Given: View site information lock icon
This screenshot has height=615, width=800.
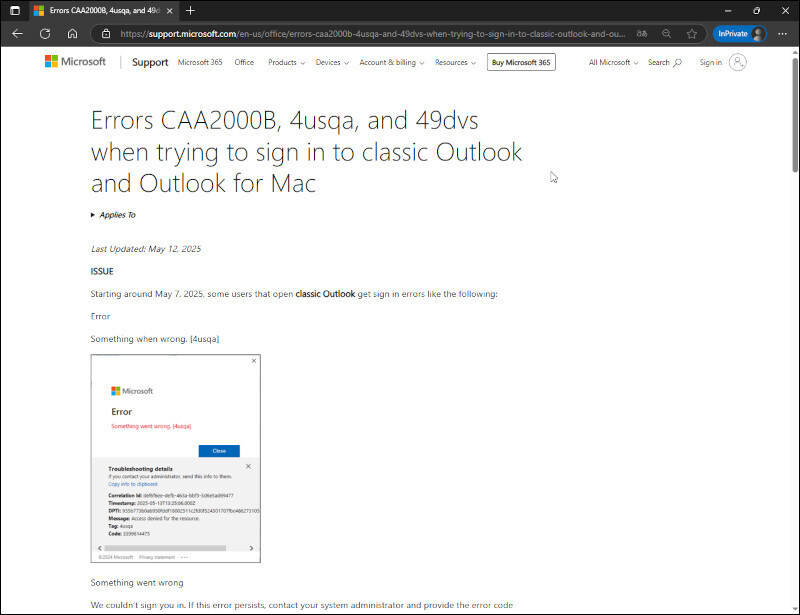Looking at the screenshot, I should [x=106, y=34].
